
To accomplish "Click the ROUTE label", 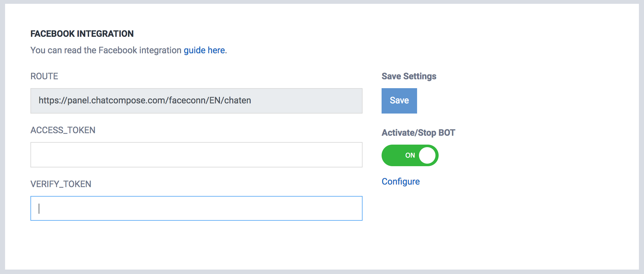I will pos(44,76).
